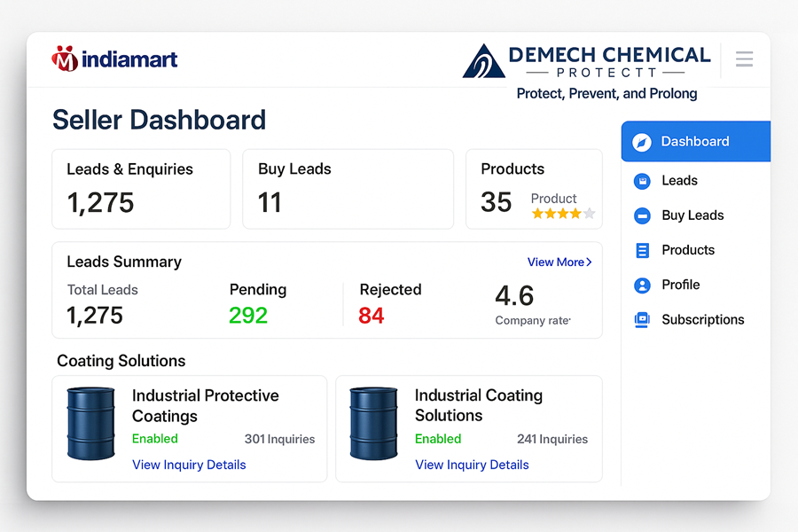This screenshot has width=798, height=532.
Task: Click the chevron beside View More
Action: (589, 262)
